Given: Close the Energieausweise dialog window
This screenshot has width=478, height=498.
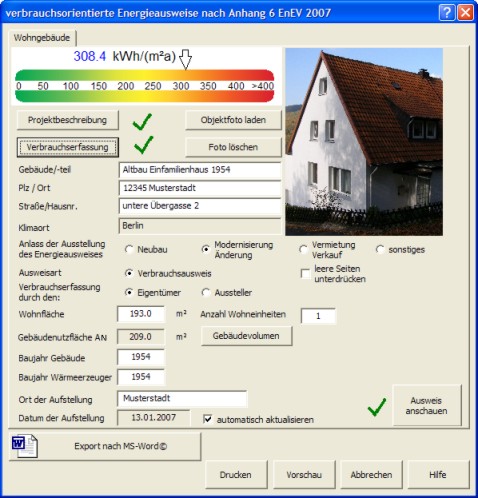Looking at the screenshot, I should pyautogui.click(x=465, y=13).
